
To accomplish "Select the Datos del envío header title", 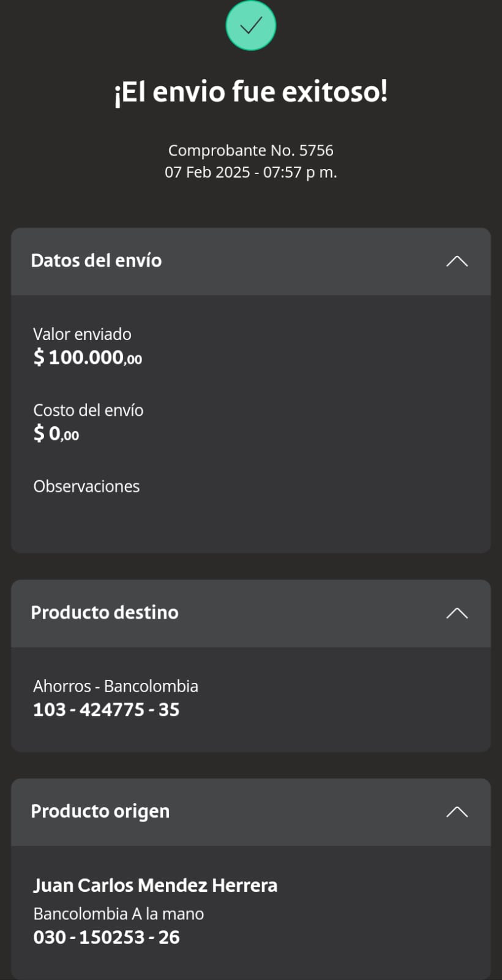I will pyautogui.click(x=96, y=261).
